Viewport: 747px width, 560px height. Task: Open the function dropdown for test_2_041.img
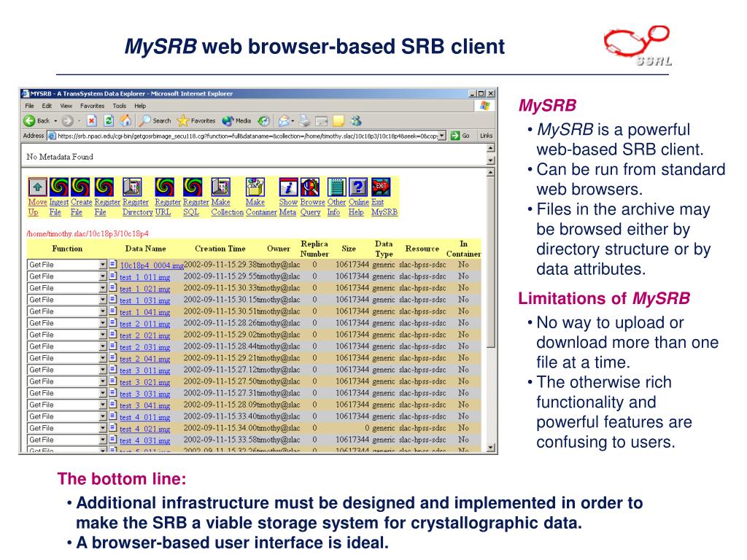pos(102,358)
